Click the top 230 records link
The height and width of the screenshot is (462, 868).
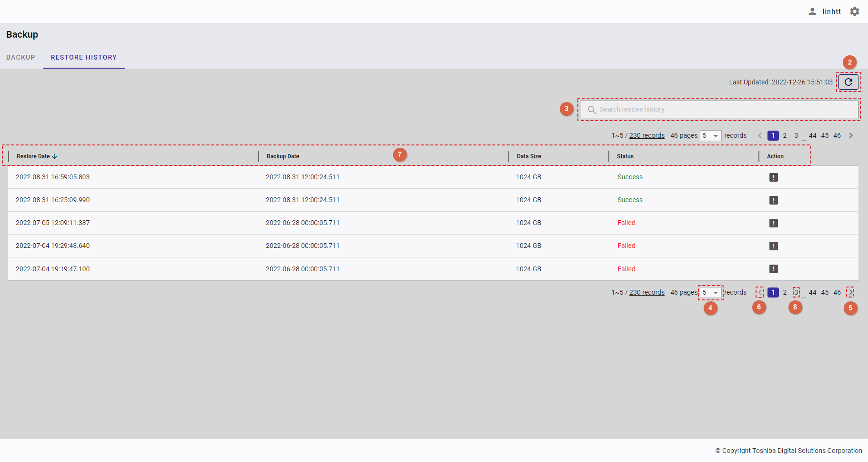pos(646,136)
